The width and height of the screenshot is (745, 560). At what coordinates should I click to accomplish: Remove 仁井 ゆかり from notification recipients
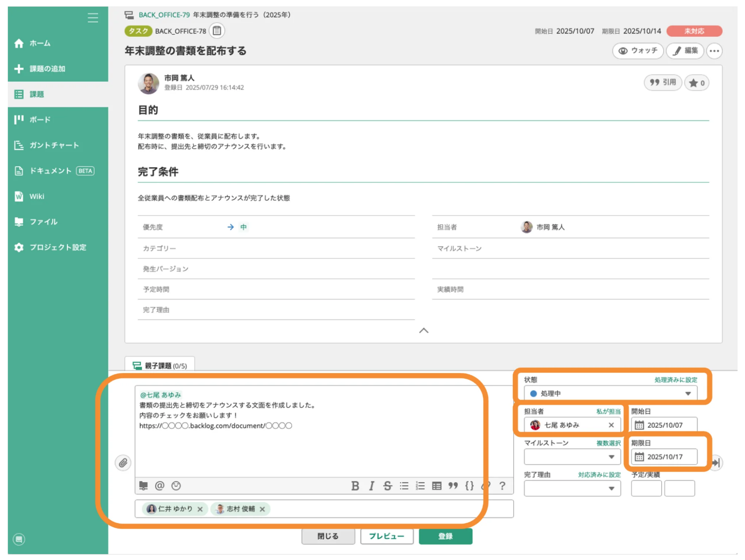[x=200, y=509]
